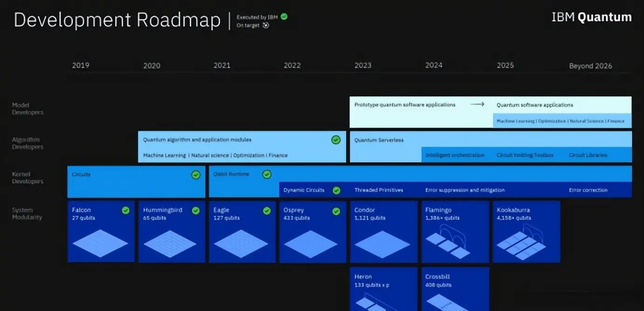Image resolution: width=644 pixels, height=311 pixels.
Task: Click the Machine Learning, Natural science, Optimization, Finance line in algorithm modules
Action: (x=215, y=155)
